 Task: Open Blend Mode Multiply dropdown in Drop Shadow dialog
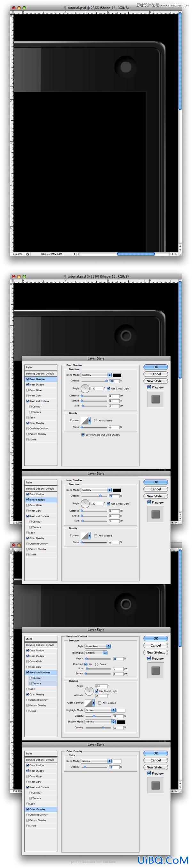click(96, 375)
